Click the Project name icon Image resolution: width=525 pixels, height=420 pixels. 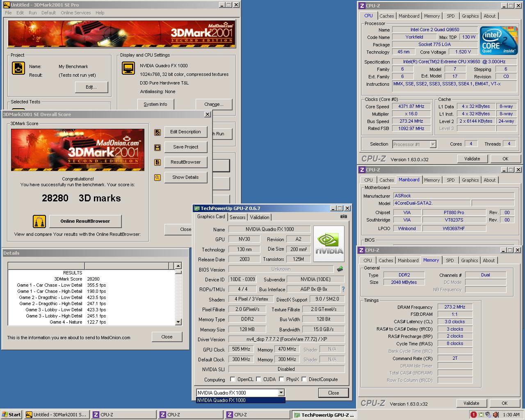[x=18, y=68]
